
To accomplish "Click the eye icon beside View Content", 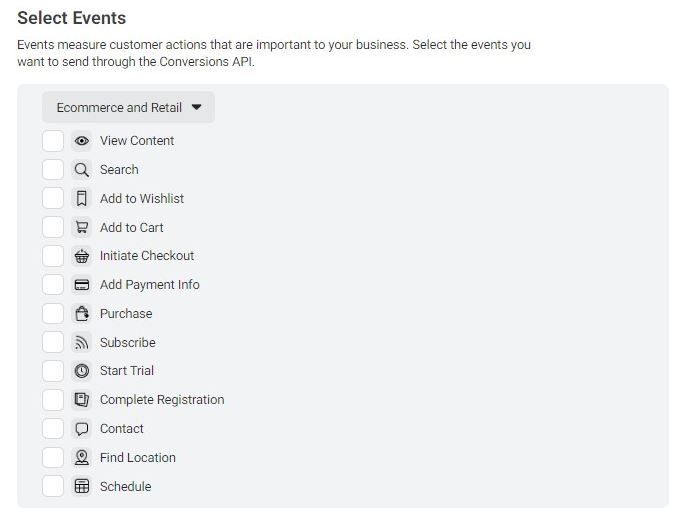I will tap(81, 141).
